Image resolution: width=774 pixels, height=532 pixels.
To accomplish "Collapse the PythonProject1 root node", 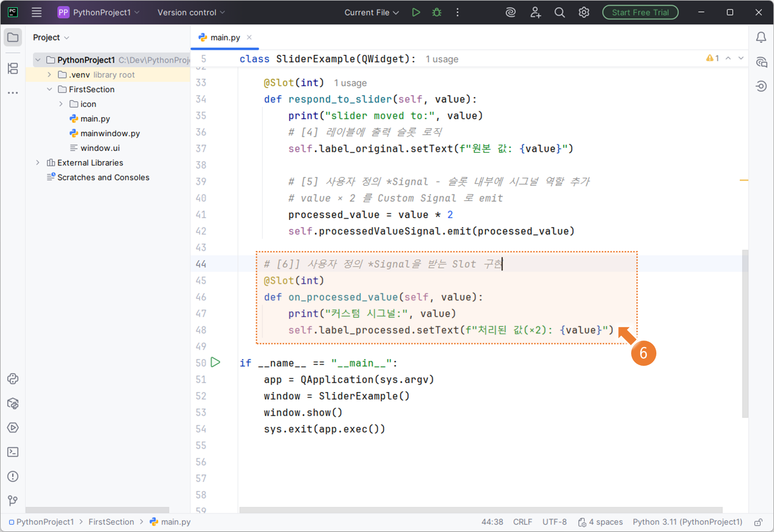I will click(38, 60).
